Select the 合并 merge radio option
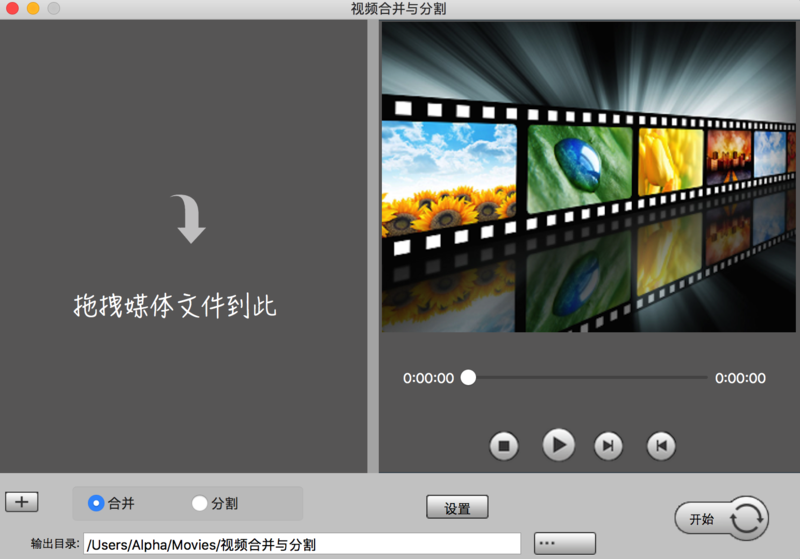 coord(111,503)
